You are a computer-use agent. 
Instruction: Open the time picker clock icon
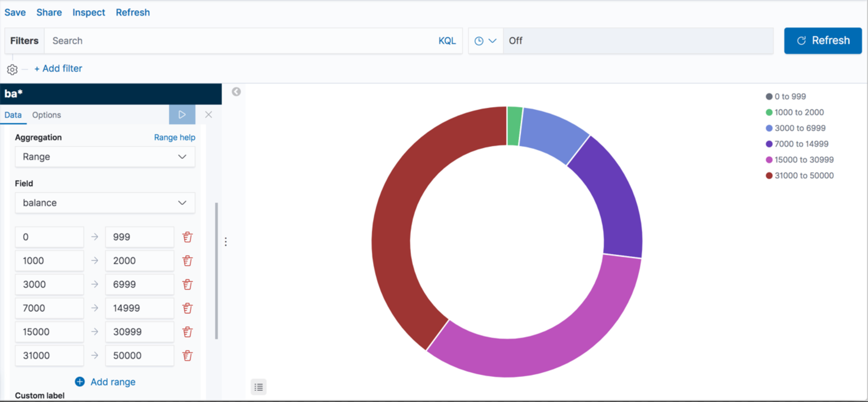coord(478,41)
